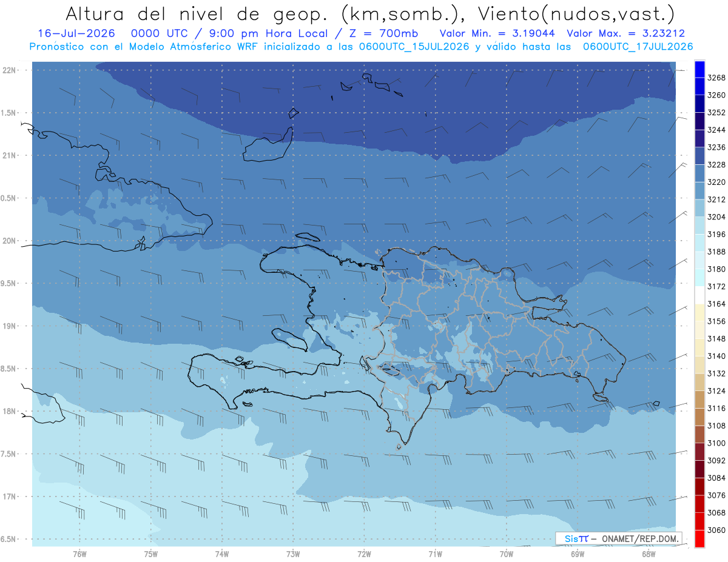Click the '3156' color bar value
728x562 pixels.
point(716,321)
